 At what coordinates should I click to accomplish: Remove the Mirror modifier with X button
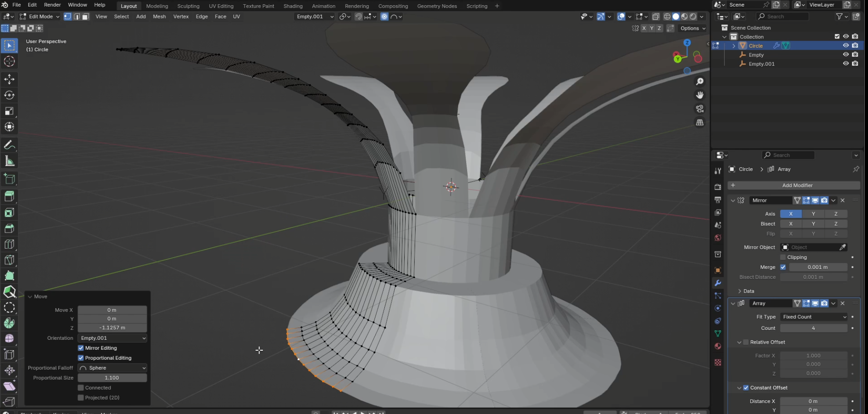click(842, 200)
